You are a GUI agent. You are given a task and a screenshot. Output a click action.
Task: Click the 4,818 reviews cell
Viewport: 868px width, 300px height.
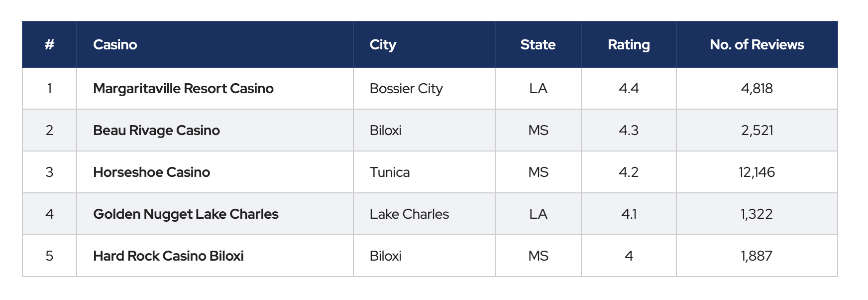[x=757, y=89]
